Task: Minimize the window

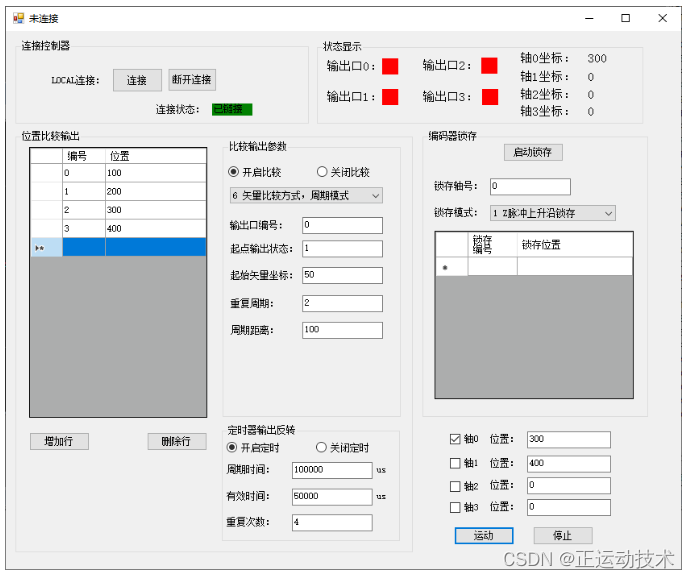Action: (x=589, y=18)
